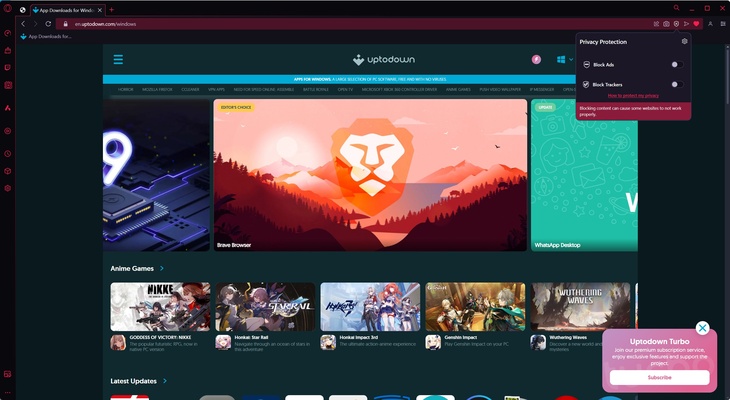The width and height of the screenshot is (730, 400).
Task: Open How to protect my privacy link
Action: pos(633,95)
